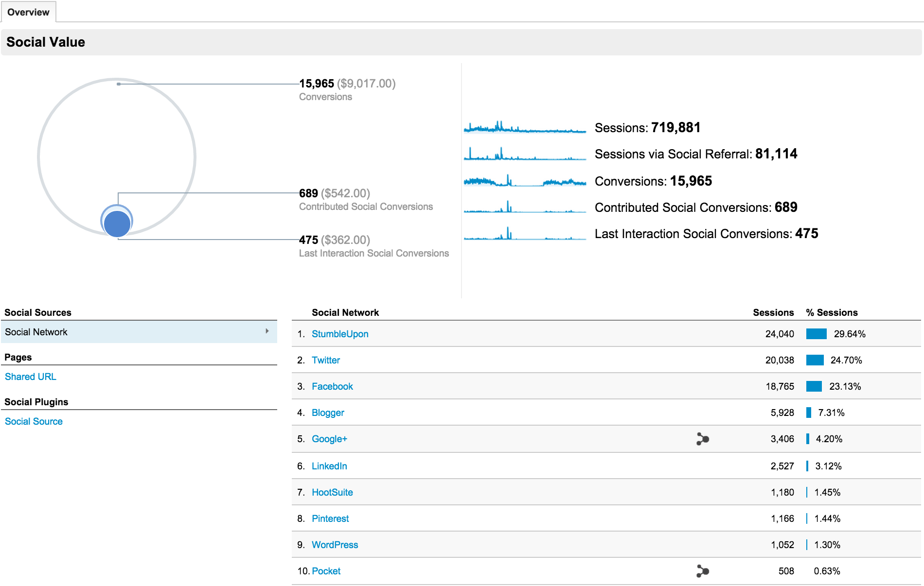Click the data hub icon beside Google+
924x586 pixels.
click(703, 439)
